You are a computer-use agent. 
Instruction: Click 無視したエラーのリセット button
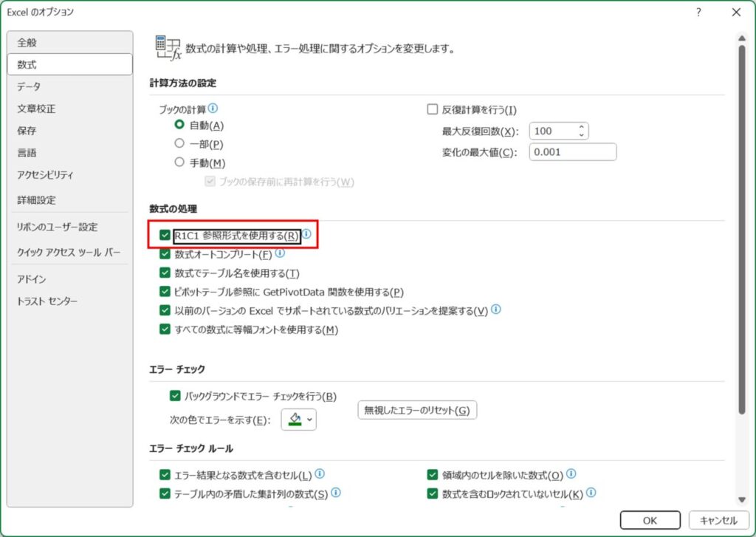point(417,410)
